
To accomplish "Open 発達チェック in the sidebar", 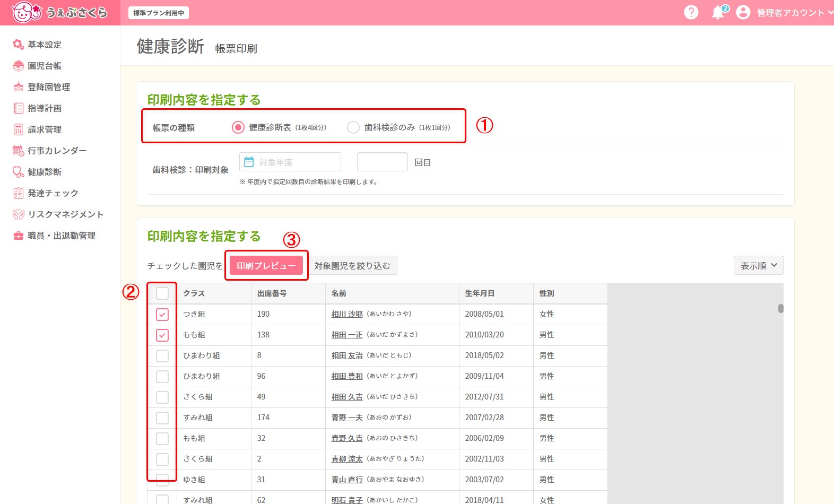I will 53,193.
